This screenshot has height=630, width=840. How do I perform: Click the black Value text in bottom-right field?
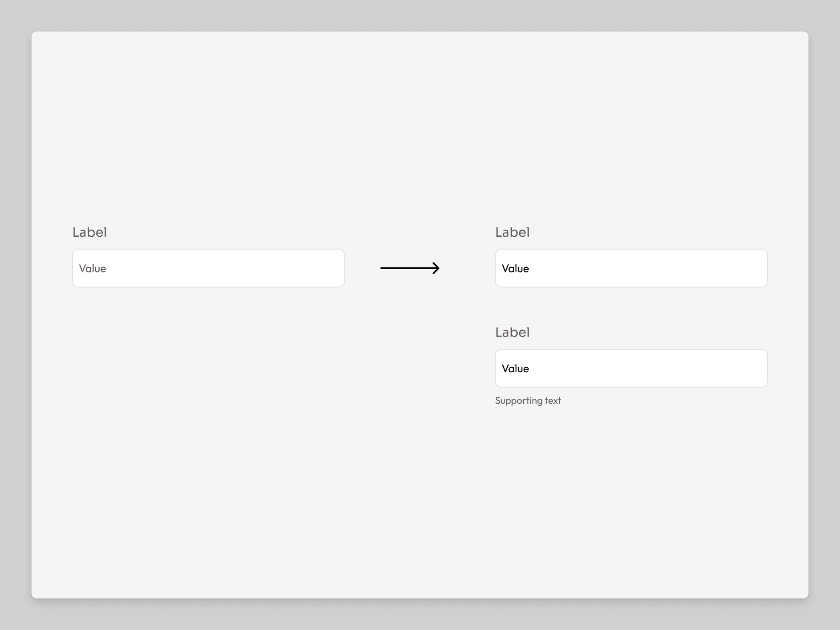tap(515, 369)
